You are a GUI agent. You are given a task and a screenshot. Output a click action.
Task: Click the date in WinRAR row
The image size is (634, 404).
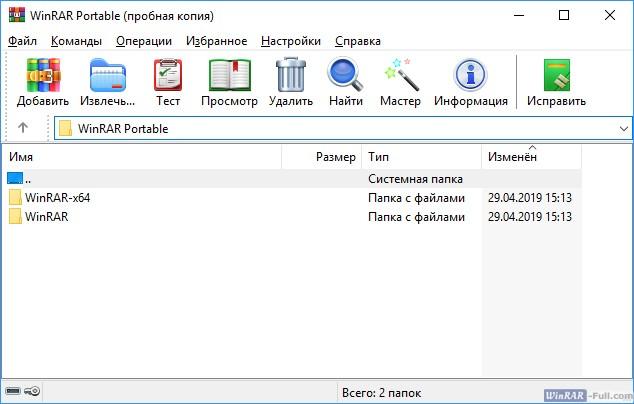(530, 216)
